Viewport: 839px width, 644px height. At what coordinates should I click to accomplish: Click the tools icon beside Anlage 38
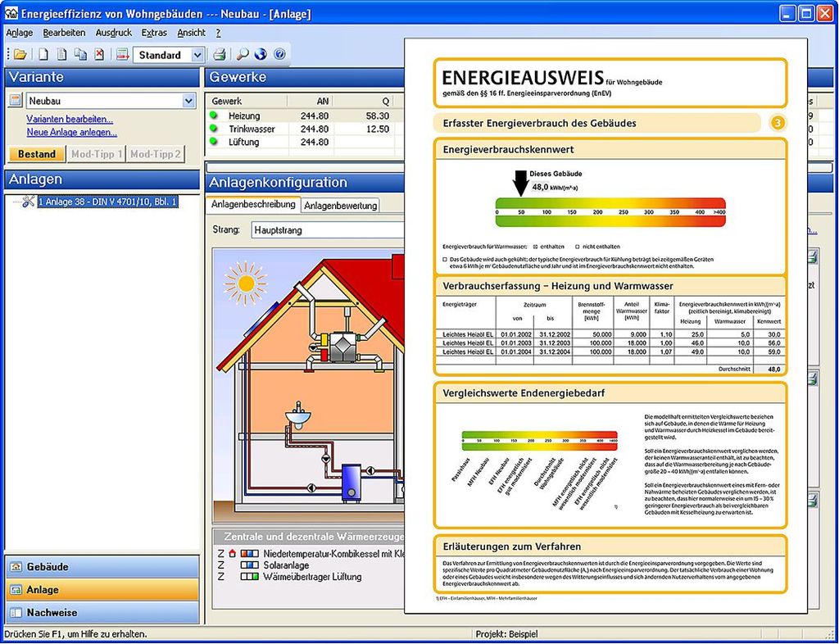[29, 202]
